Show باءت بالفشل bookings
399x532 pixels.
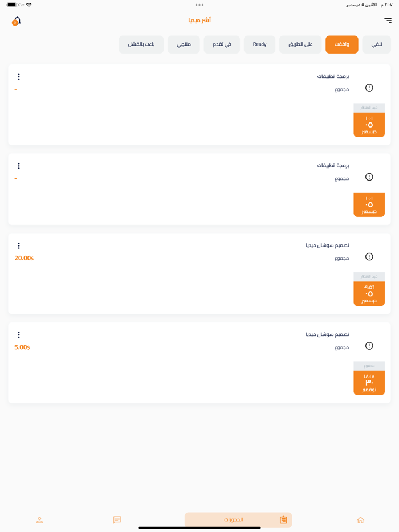tap(141, 44)
